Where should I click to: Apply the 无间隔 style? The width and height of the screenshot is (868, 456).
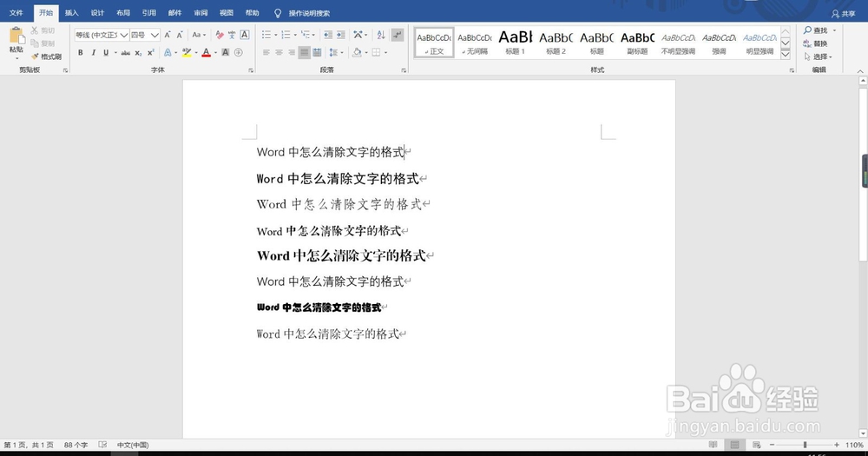coord(475,43)
